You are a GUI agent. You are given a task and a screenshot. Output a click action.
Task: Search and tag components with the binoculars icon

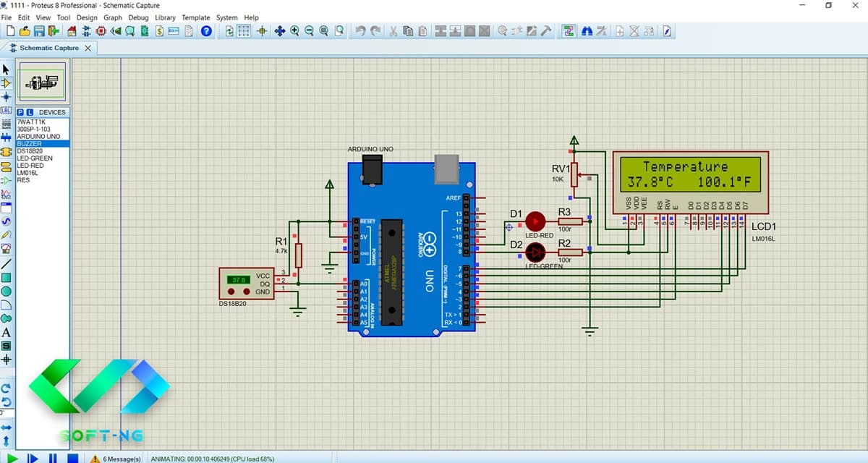pos(587,31)
